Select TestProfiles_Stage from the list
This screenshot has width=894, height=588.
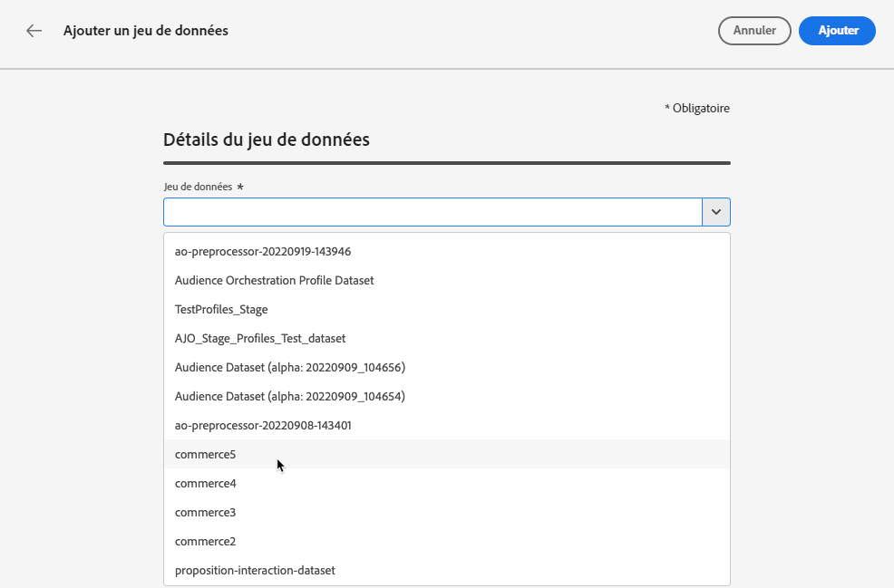(221, 309)
